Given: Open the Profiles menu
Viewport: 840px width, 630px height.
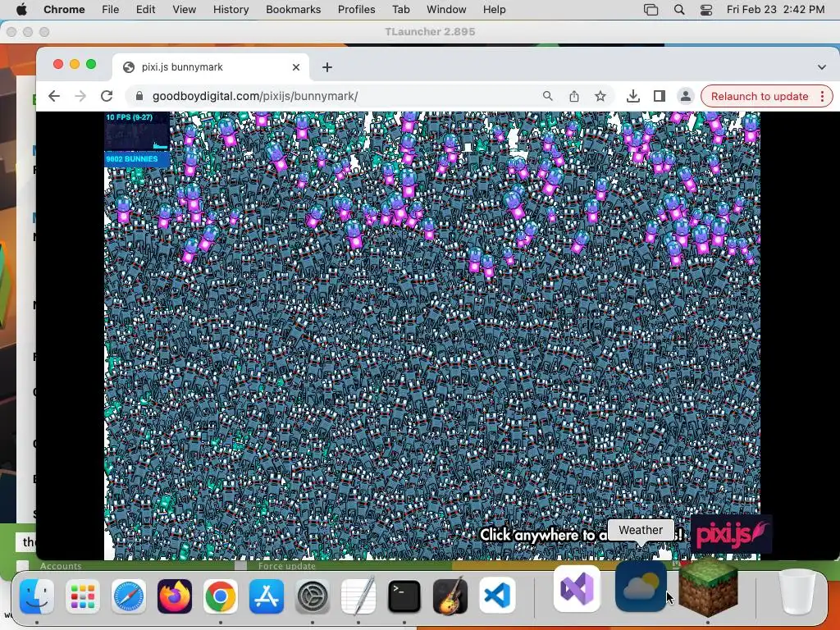Looking at the screenshot, I should (x=356, y=9).
